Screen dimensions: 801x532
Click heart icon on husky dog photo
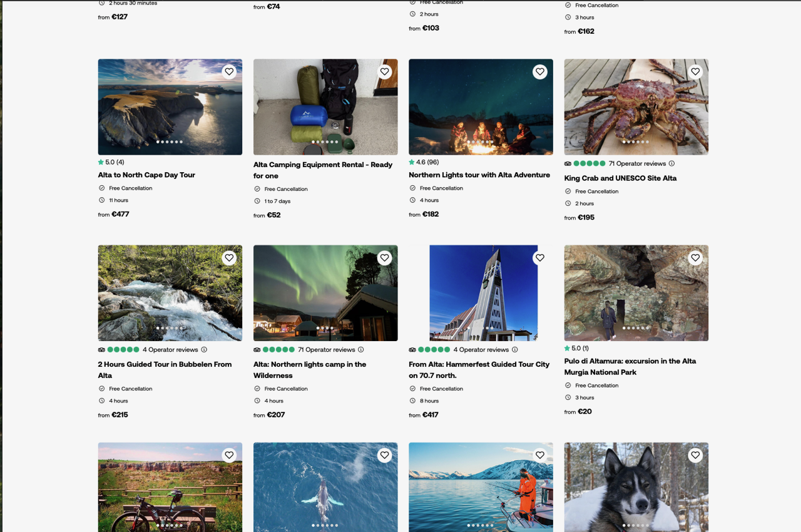pyautogui.click(x=695, y=456)
